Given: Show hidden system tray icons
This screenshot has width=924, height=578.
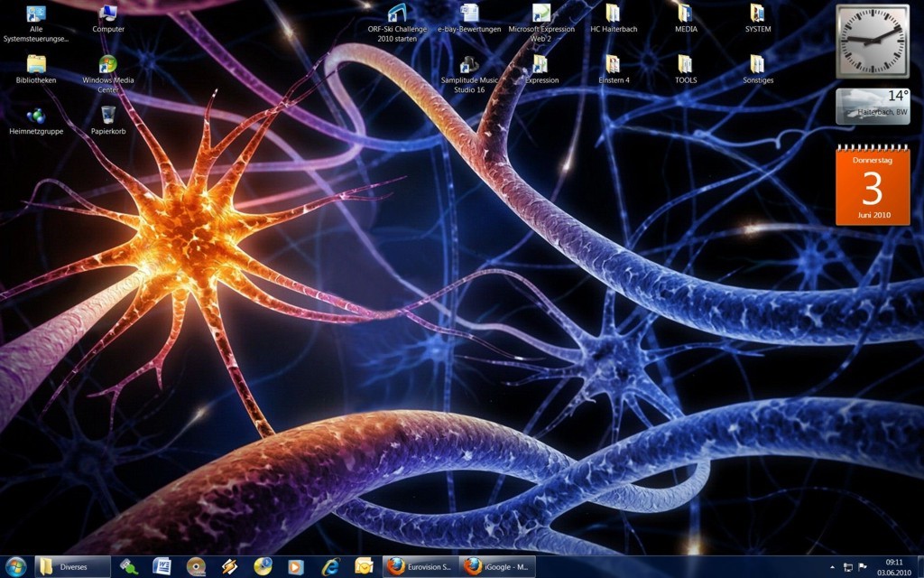Looking at the screenshot, I should coord(831,567).
